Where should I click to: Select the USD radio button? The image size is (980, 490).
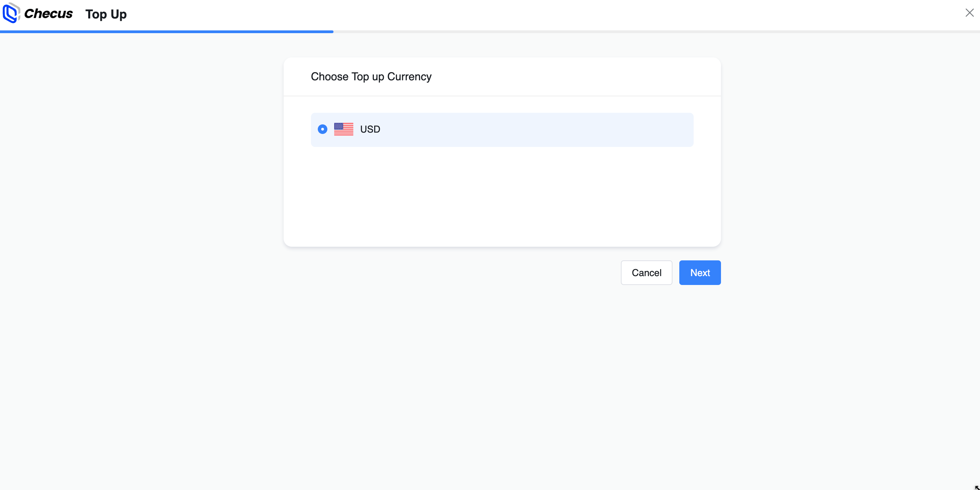[322, 130]
